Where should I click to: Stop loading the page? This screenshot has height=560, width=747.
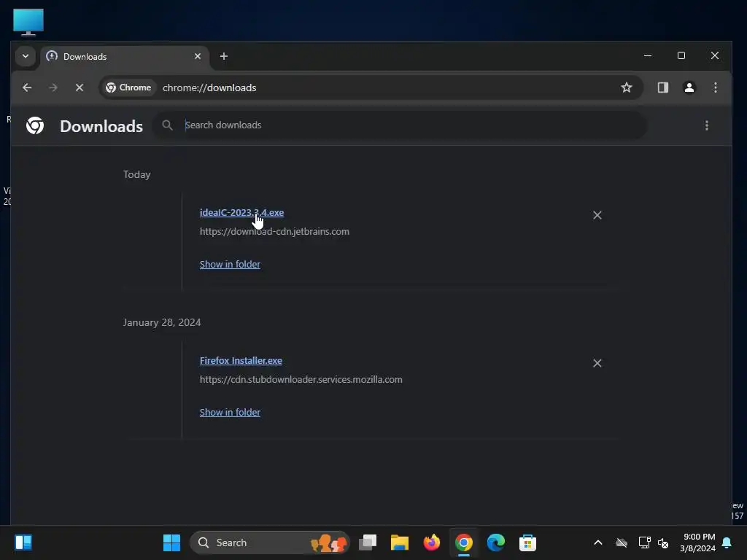coord(80,87)
